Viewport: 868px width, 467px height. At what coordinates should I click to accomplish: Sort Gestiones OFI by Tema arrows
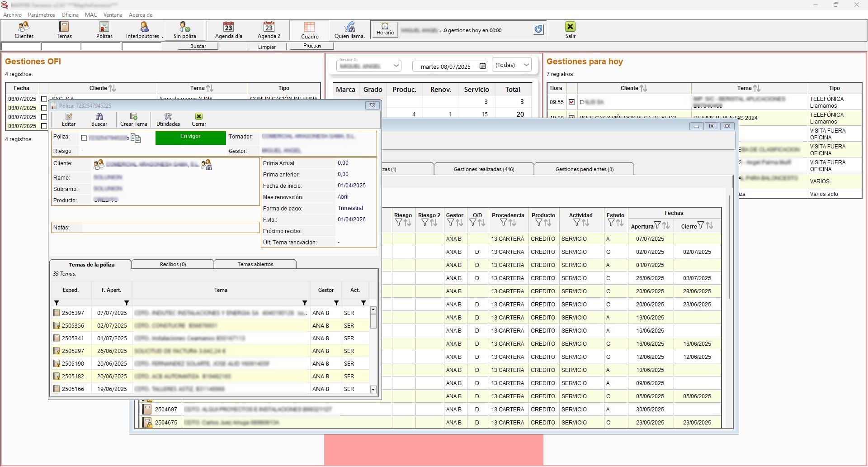coord(210,88)
